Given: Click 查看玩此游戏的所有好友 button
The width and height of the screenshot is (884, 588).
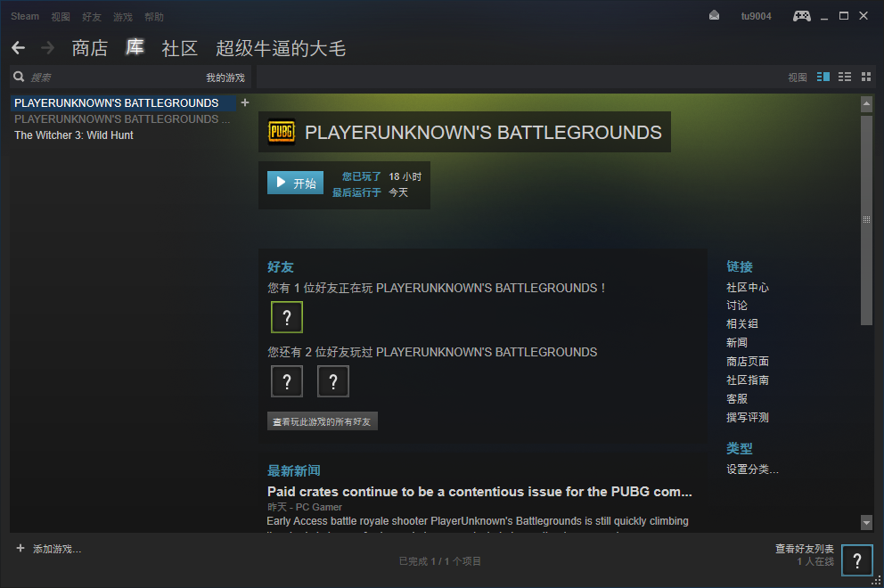Looking at the screenshot, I should click(322, 421).
